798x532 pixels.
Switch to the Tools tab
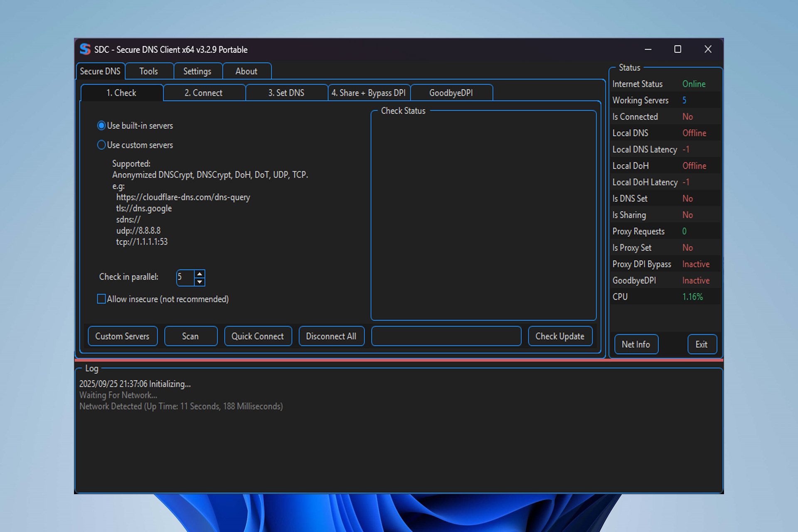tap(148, 71)
